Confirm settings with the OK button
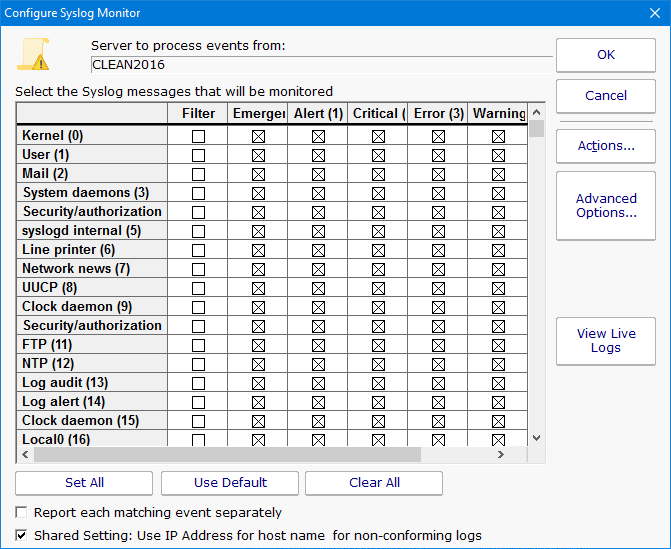Image resolution: width=671 pixels, height=549 pixels. coord(606,55)
